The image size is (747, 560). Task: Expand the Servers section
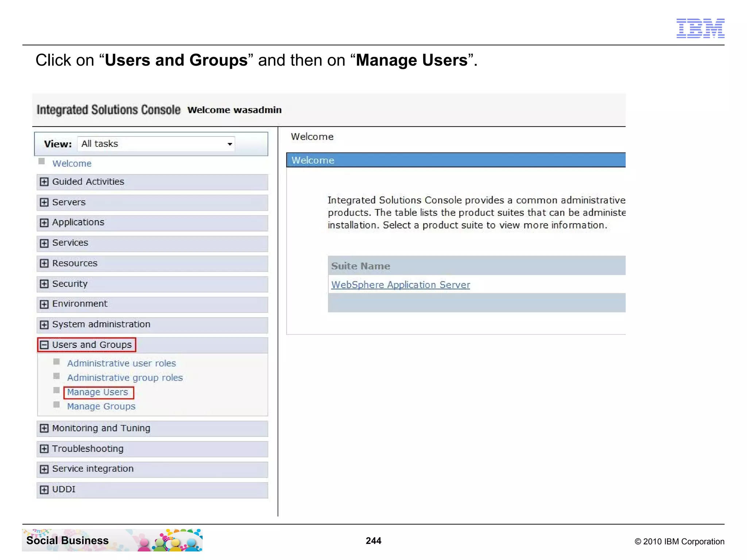44,202
